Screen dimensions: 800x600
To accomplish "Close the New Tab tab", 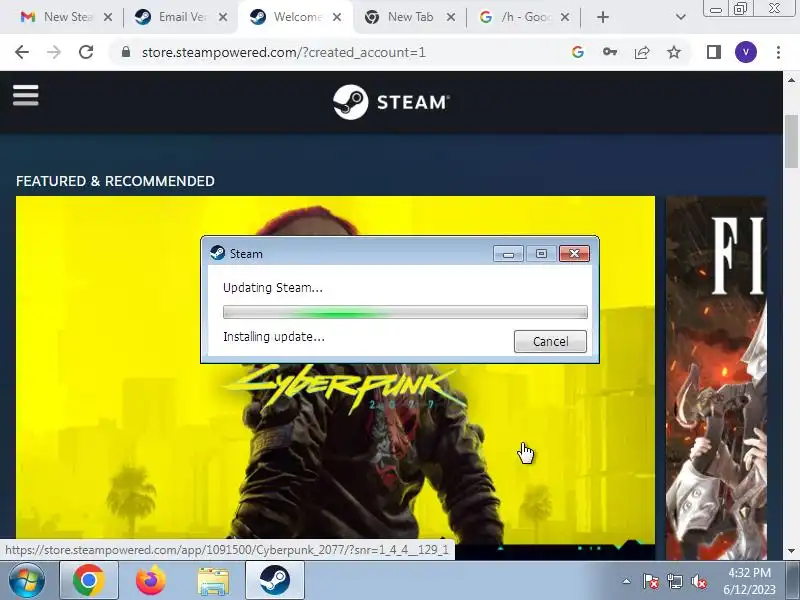I will point(451,17).
